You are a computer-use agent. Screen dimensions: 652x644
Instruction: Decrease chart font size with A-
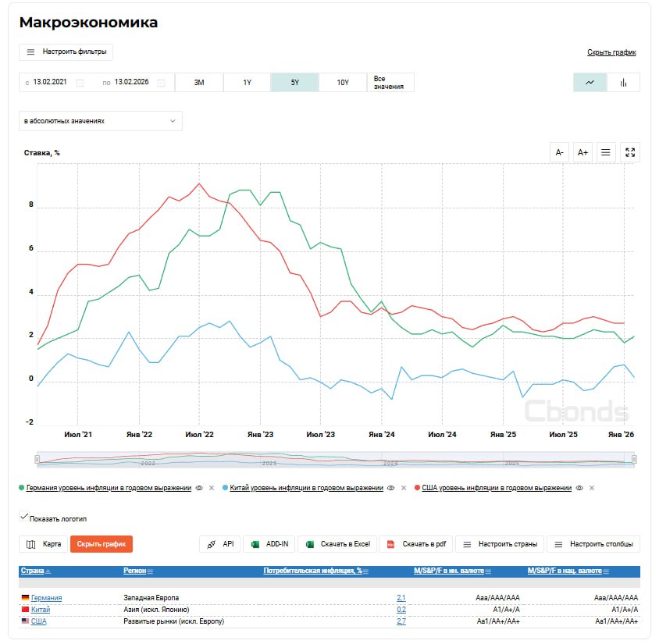click(560, 153)
